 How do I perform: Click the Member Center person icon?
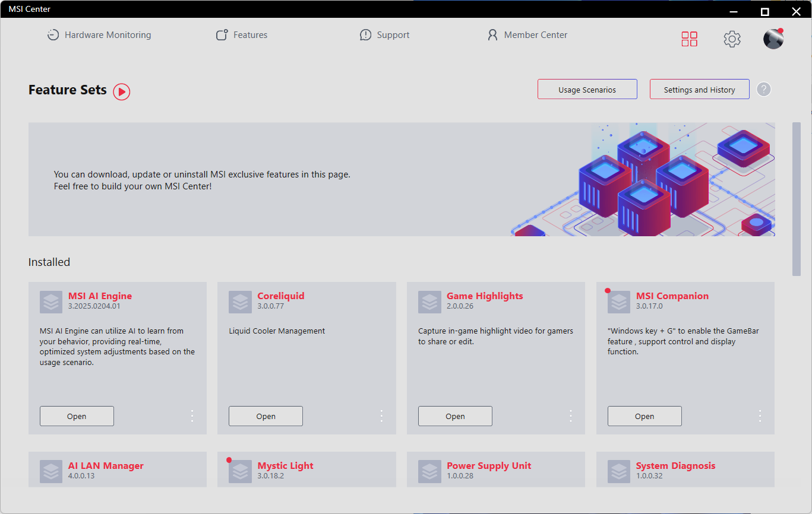[492, 35]
